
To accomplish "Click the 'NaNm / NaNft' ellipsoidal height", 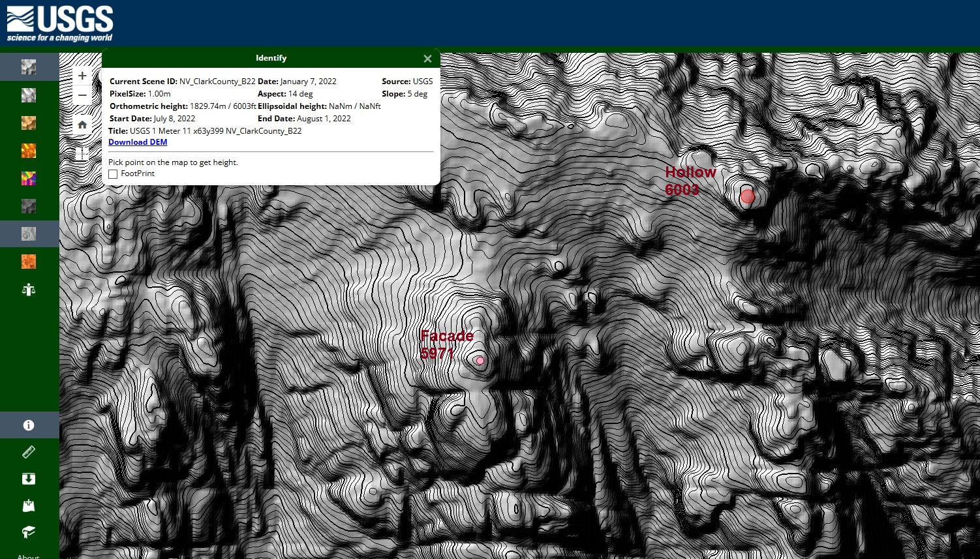I will [x=355, y=106].
